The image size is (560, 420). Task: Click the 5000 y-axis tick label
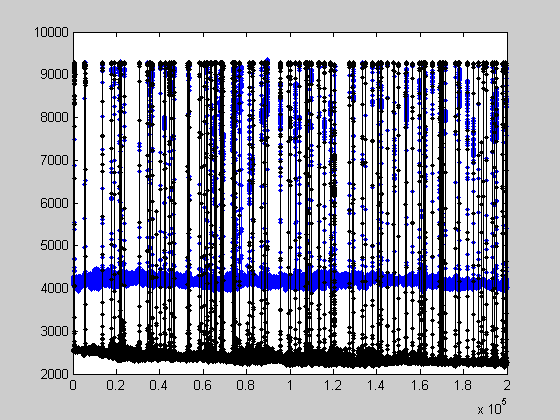[x=54, y=245]
